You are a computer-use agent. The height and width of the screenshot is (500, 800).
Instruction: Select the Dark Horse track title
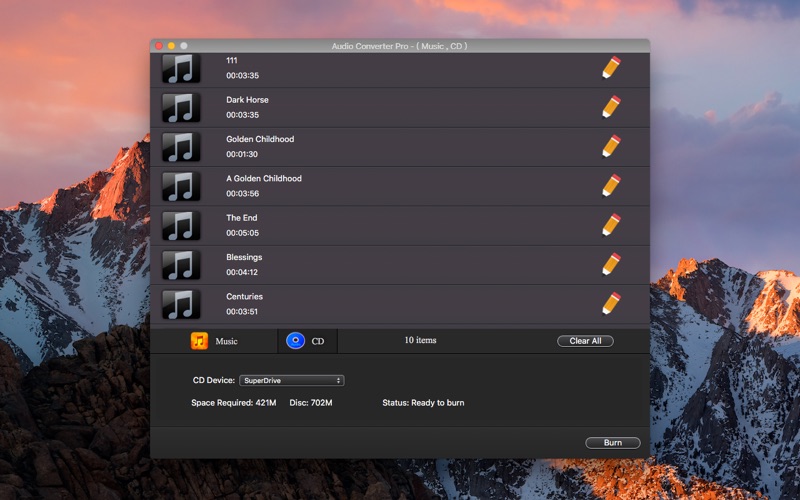pyautogui.click(x=247, y=99)
